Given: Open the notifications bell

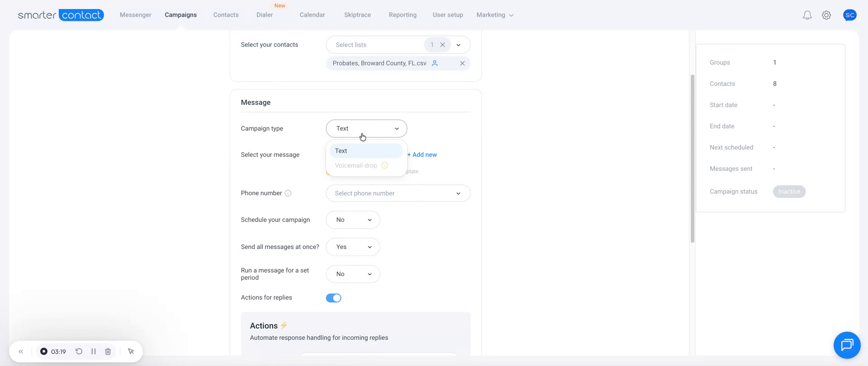Looking at the screenshot, I should (807, 15).
